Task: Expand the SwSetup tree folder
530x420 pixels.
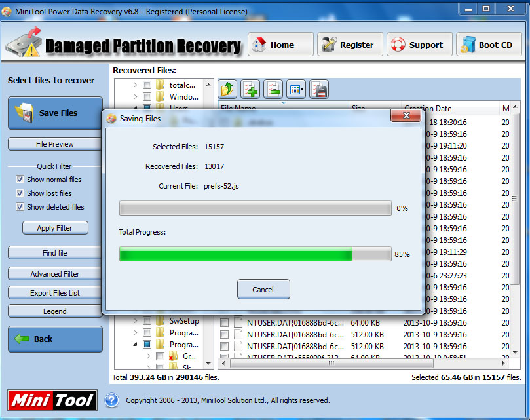Action: (x=135, y=320)
